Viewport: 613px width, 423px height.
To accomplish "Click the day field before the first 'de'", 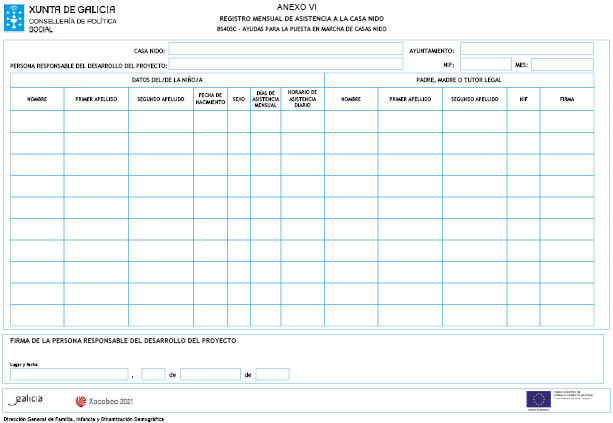I will (x=153, y=375).
